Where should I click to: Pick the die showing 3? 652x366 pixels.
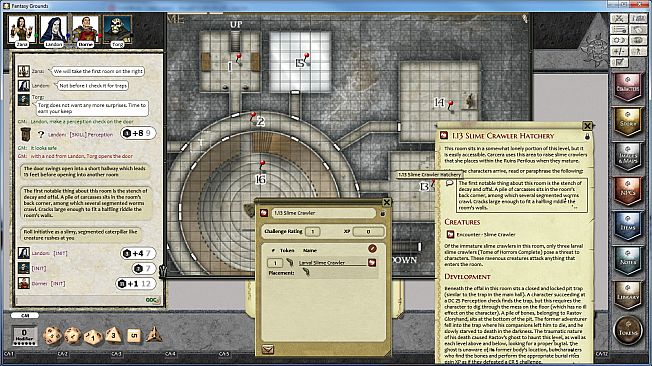[x=113, y=335]
